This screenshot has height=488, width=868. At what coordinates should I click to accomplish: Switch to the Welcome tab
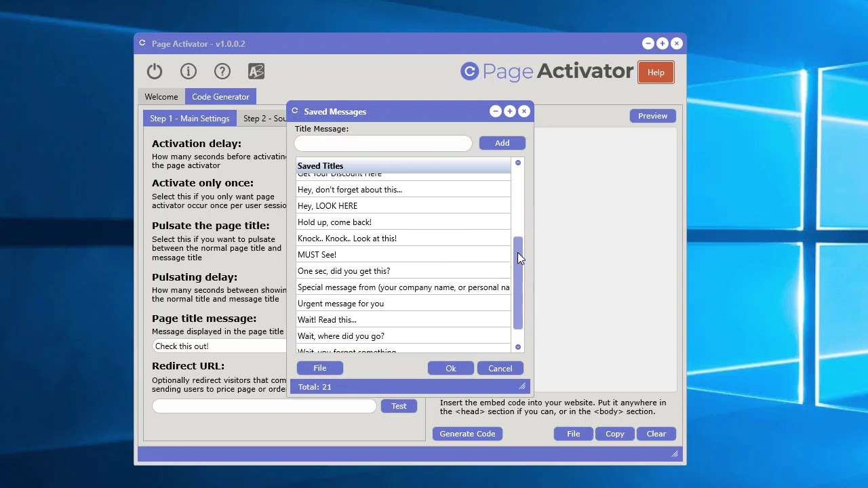[x=161, y=97]
